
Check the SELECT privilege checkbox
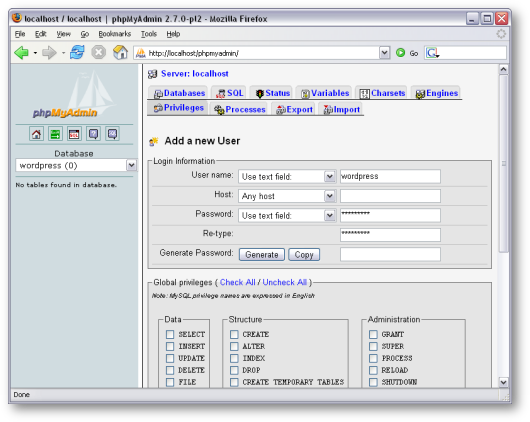(x=170, y=334)
